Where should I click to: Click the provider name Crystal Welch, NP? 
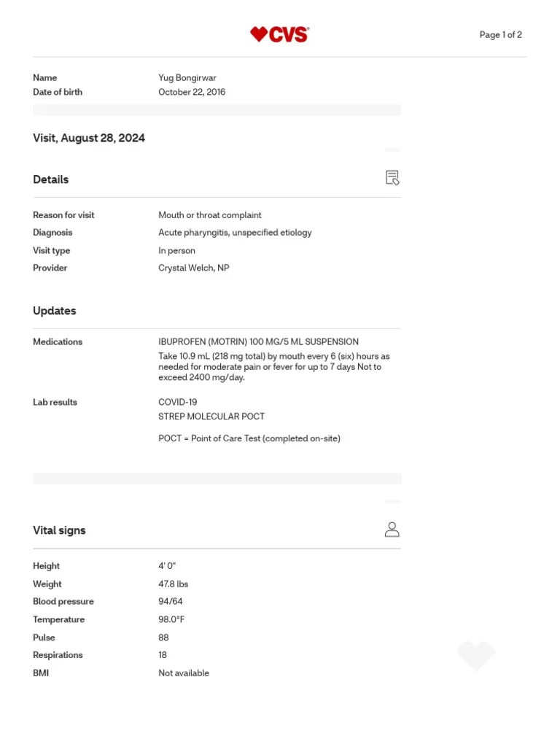[x=194, y=268]
